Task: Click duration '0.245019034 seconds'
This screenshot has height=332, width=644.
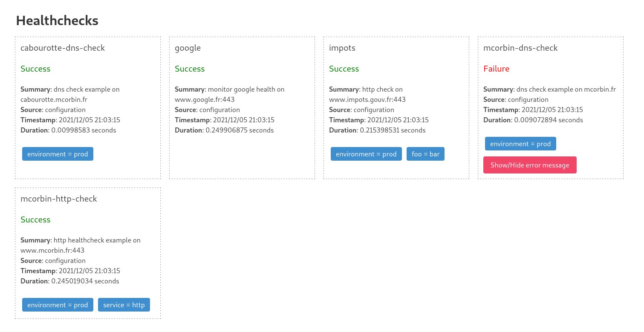Action: (x=85, y=281)
